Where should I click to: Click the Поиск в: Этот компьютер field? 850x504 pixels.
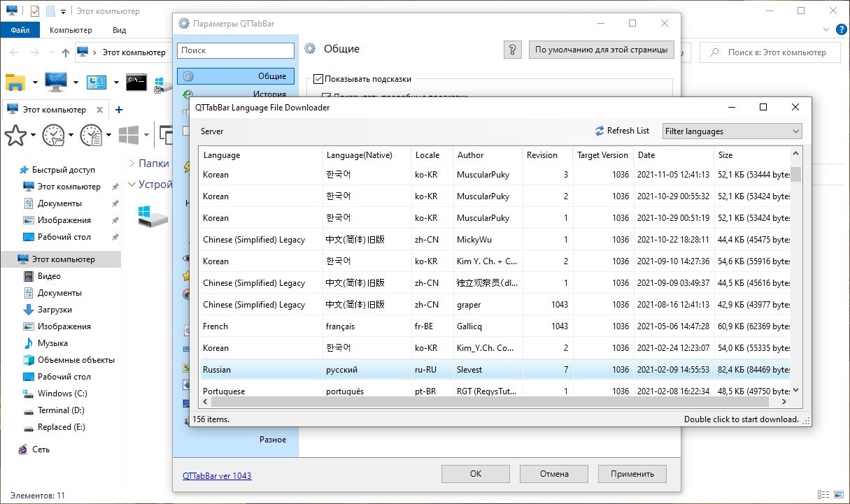(769, 52)
